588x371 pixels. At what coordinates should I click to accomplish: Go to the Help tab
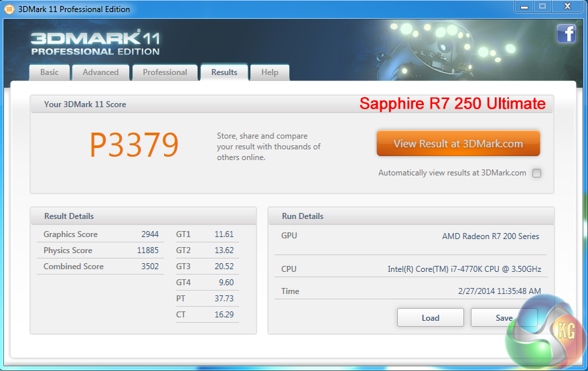[x=270, y=72]
